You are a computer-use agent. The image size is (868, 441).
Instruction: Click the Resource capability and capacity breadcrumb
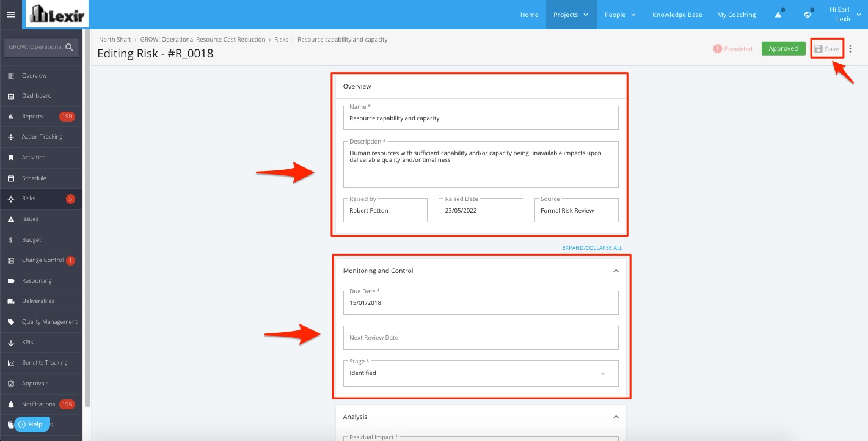(x=343, y=39)
